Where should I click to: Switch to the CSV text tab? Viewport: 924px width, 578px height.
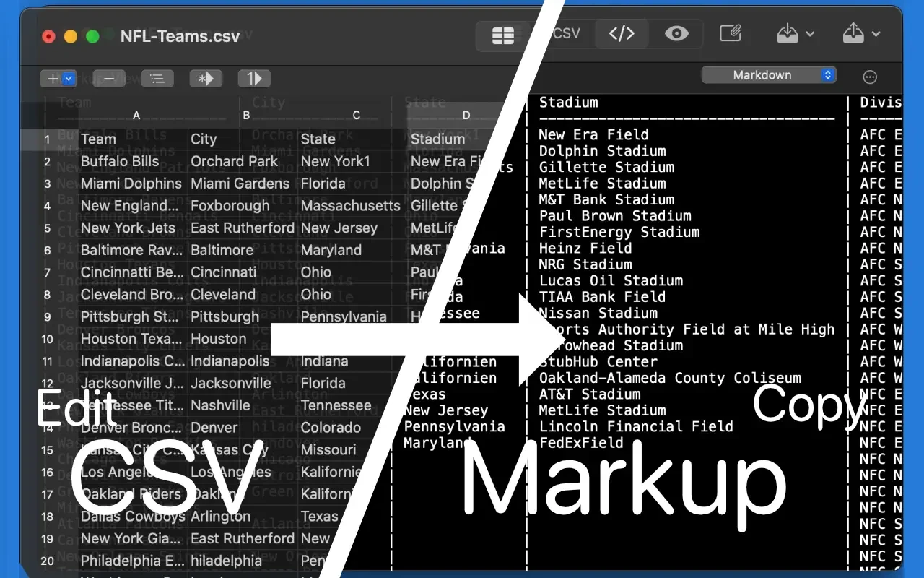tap(566, 34)
